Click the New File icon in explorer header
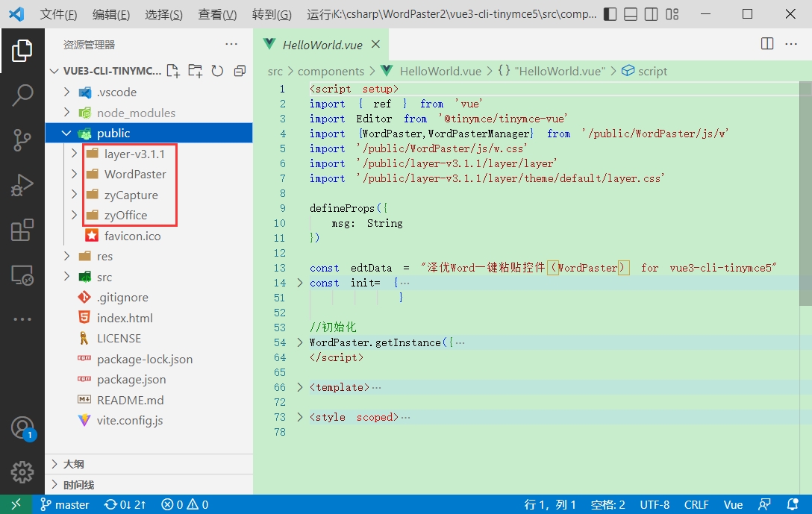The image size is (812, 514). point(173,71)
